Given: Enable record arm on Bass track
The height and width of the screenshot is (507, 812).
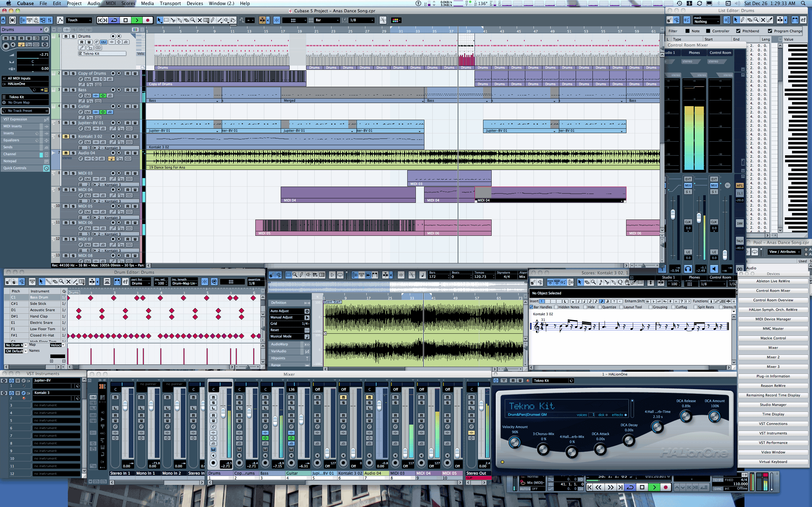Looking at the screenshot, I should (x=112, y=89).
